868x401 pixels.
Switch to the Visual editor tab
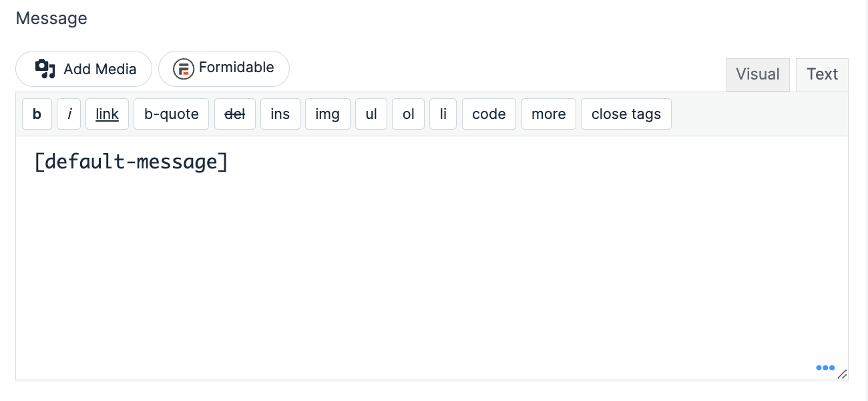pyautogui.click(x=757, y=74)
